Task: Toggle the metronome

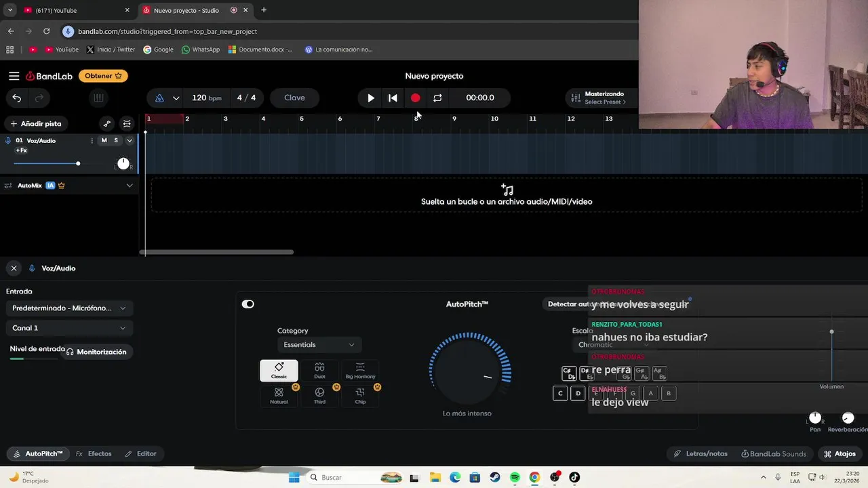Action: point(159,98)
